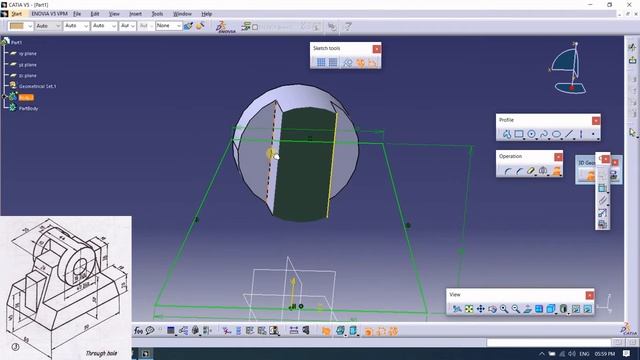
Task: Select the Corner tool in Operation toolbar
Action: click(x=507, y=171)
